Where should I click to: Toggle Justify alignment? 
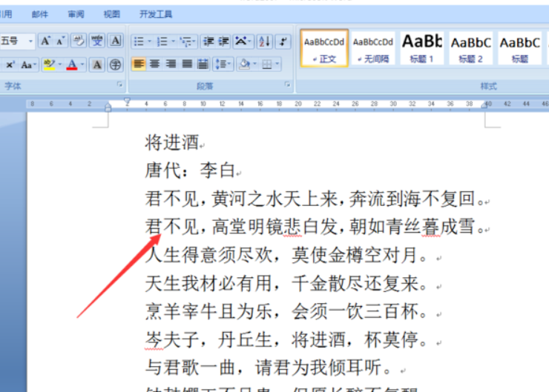(x=187, y=64)
